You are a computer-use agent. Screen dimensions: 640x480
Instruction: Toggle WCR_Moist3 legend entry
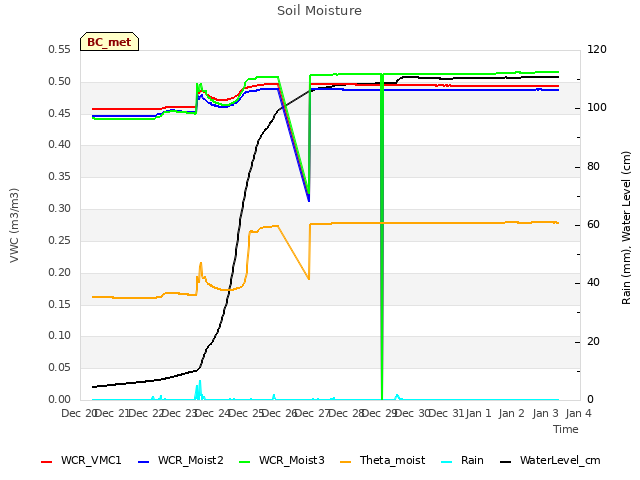282,460
